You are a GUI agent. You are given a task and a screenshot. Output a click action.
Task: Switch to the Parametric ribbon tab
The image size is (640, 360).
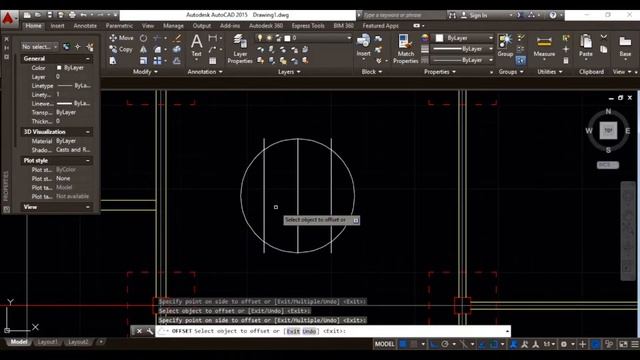click(x=119, y=26)
